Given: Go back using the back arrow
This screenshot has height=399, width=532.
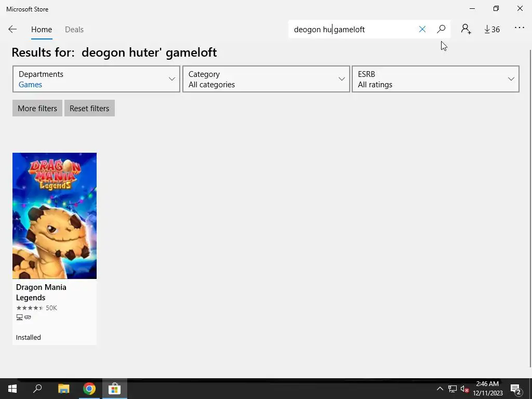Looking at the screenshot, I should 12,30.
